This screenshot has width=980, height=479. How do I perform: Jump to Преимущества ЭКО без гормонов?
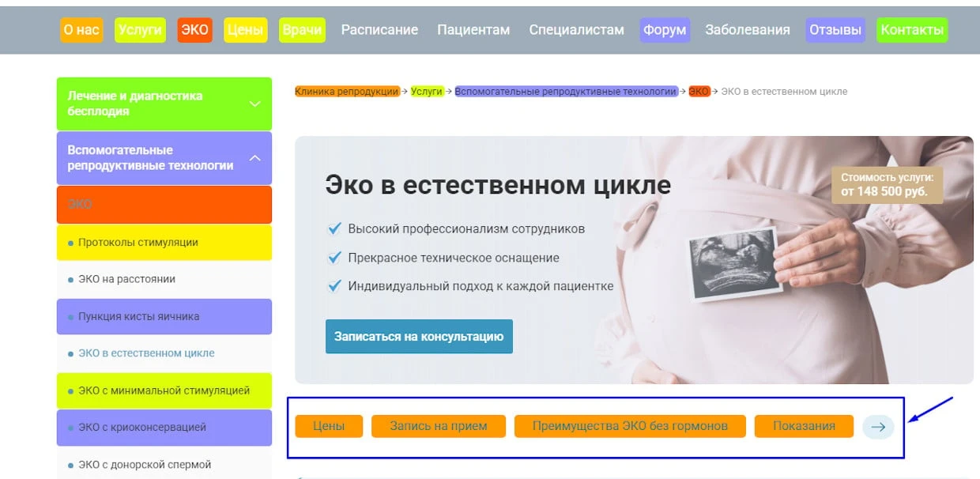629,426
